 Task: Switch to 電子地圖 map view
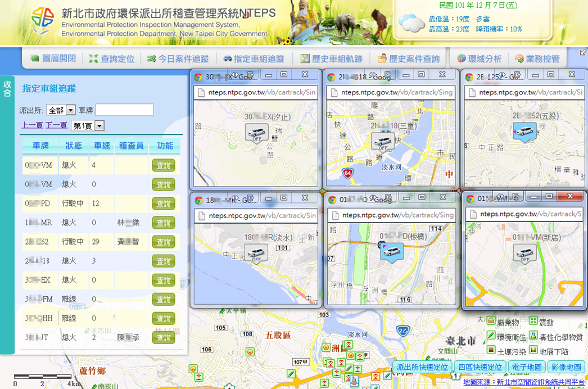coord(527,367)
